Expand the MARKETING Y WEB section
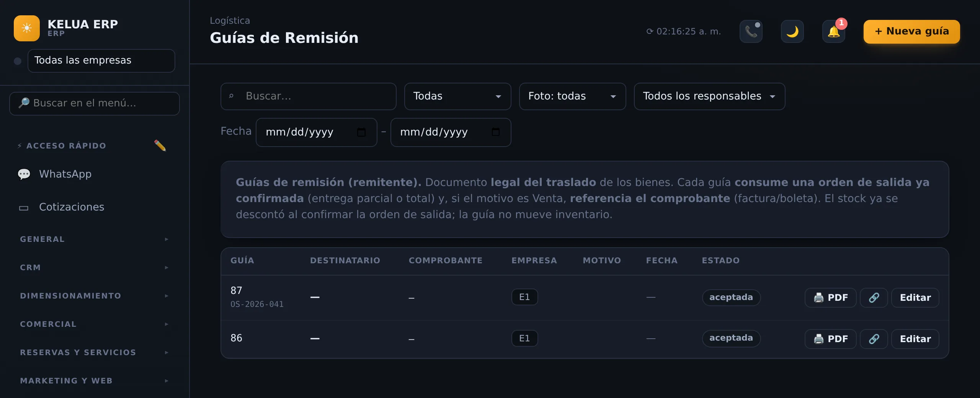Image resolution: width=980 pixels, height=398 pixels. tap(94, 381)
